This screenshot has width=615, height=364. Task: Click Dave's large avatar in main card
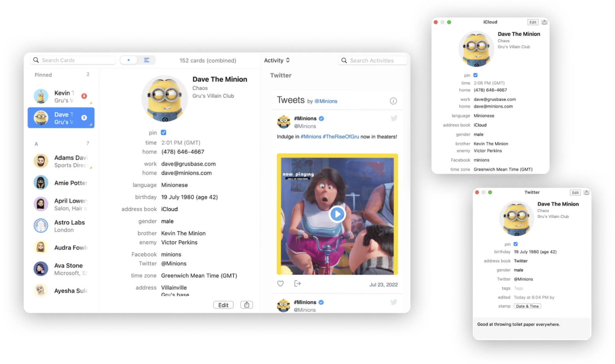[x=165, y=98]
